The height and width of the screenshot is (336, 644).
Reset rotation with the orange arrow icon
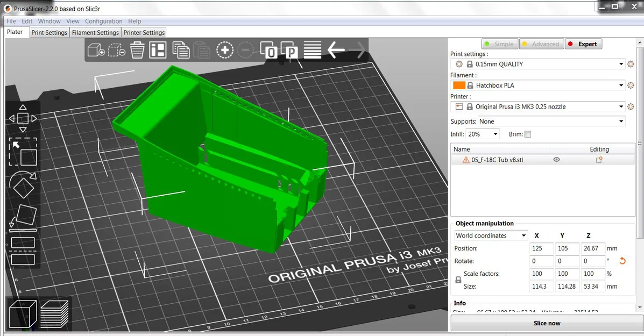tap(622, 261)
